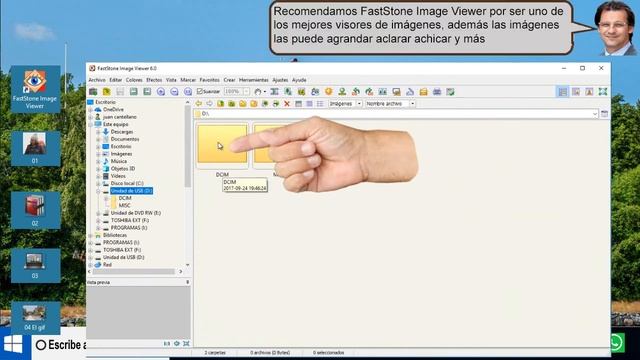Click the scanner acquire icon in main toolbar
This screenshot has width=640, height=360.
[93, 92]
